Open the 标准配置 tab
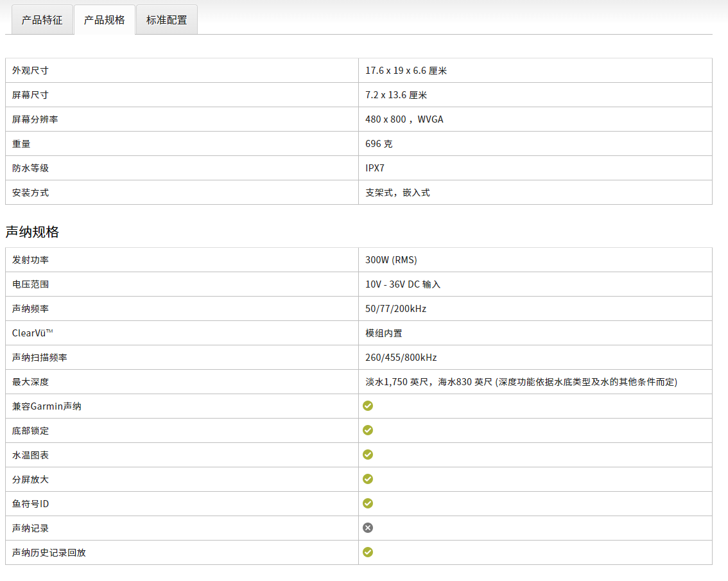 [167, 20]
